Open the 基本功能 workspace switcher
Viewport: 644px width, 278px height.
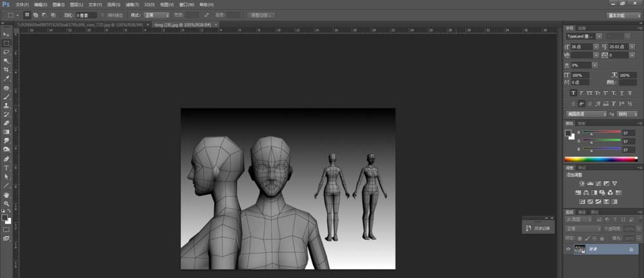click(x=623, y=14)
